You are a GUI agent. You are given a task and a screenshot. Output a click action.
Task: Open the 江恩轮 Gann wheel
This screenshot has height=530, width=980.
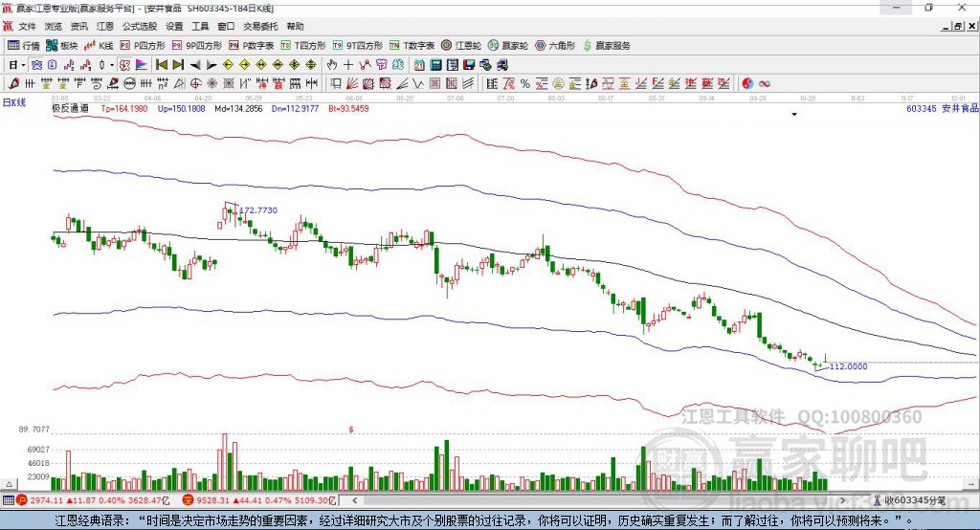461,46
